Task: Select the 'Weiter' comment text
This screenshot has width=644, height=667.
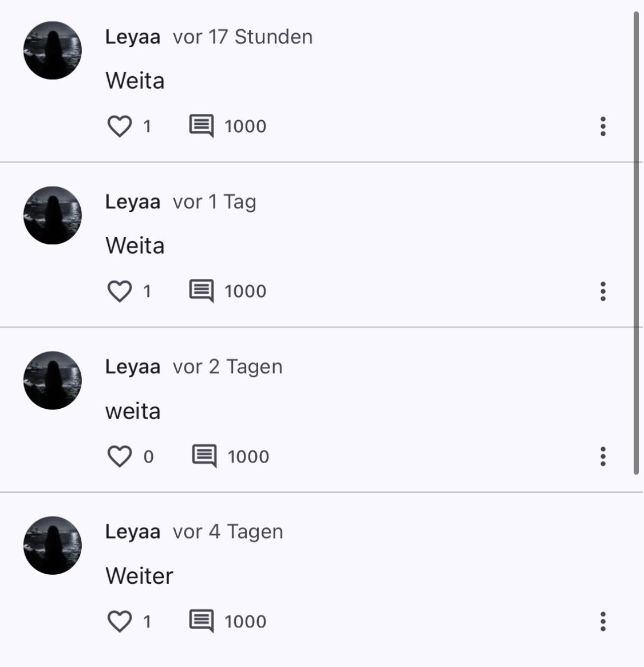Action: 139,576
